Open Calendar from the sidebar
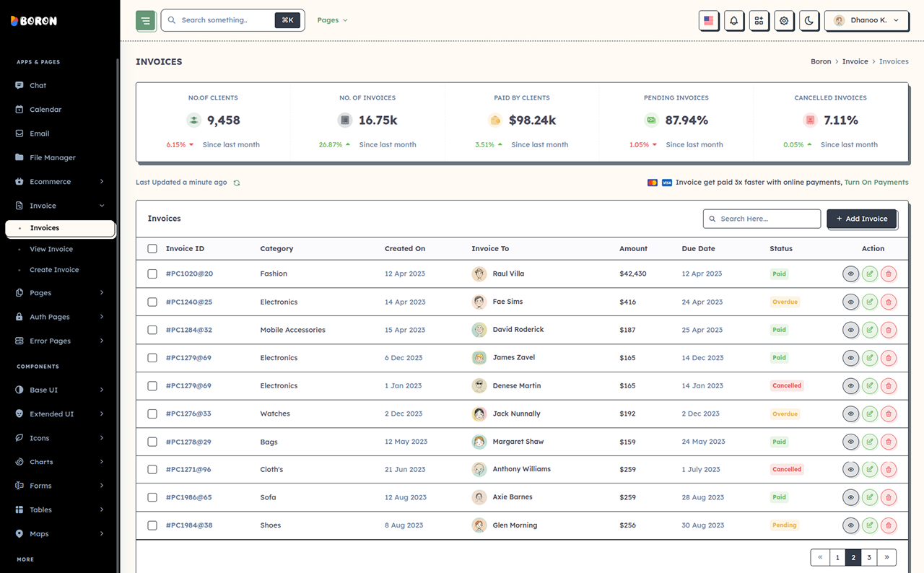 point(45,110)
